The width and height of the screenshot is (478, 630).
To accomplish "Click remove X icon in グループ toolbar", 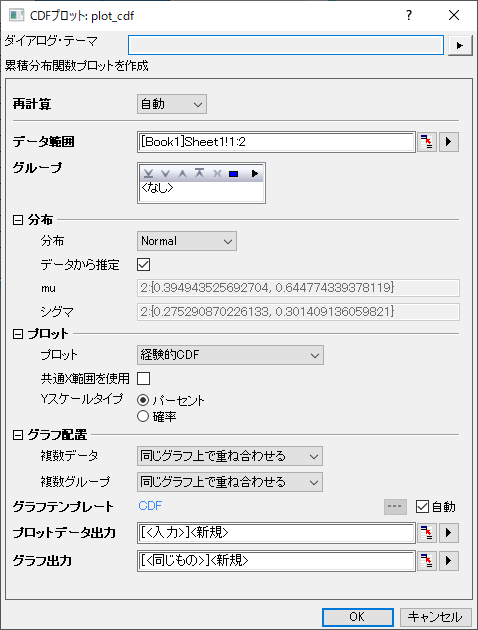I will coord(217,174).
